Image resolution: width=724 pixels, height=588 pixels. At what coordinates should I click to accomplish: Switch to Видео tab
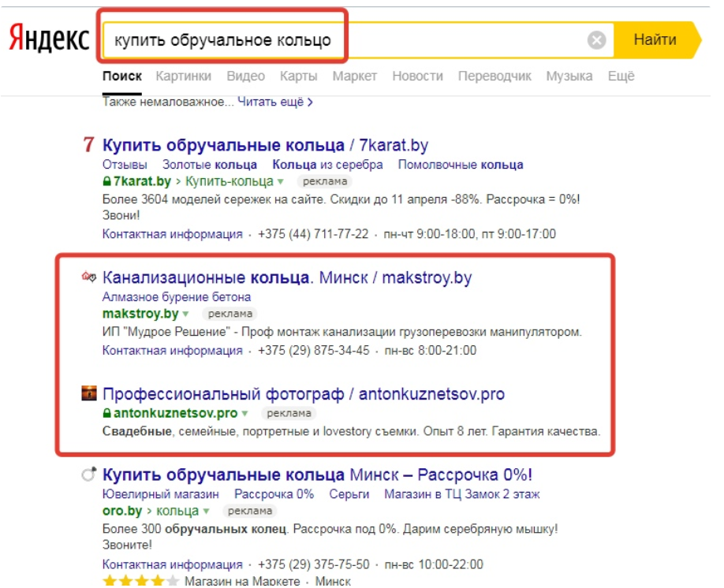point(245,76)
